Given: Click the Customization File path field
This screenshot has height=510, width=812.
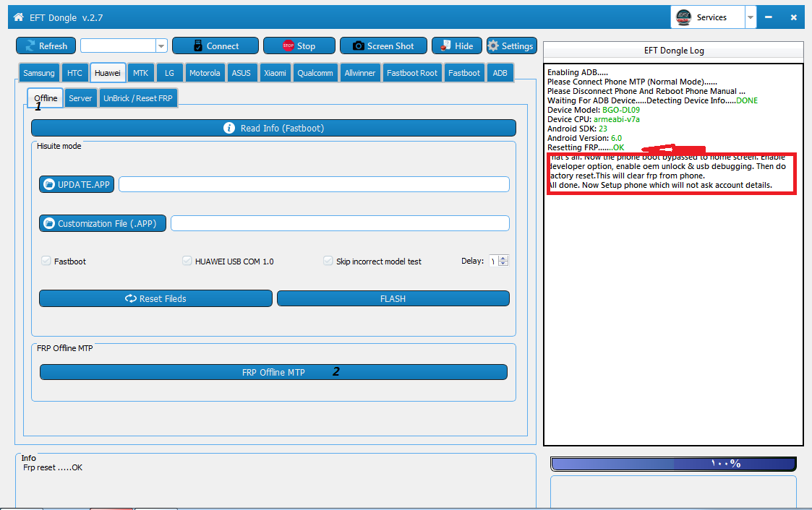Looking at the screenshot, I should point(341,223).
